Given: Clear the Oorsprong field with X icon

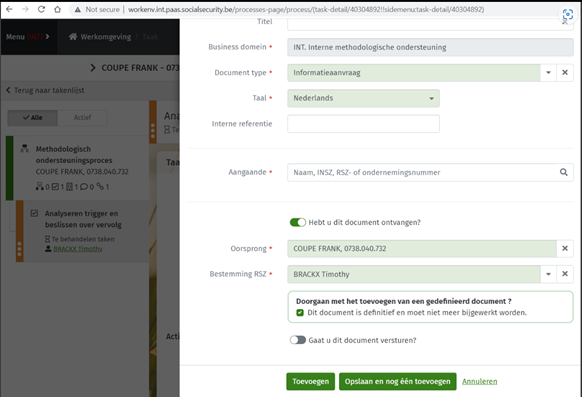Looking at the screenshot, I should 565,248.
